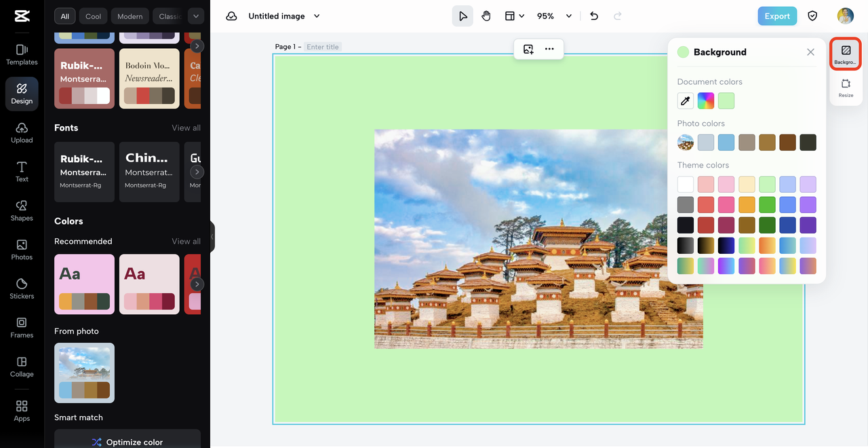Viewport: 868px width, 448px height.
Task: Open the Templates tab in sidebar
Action: pos(22,54)
